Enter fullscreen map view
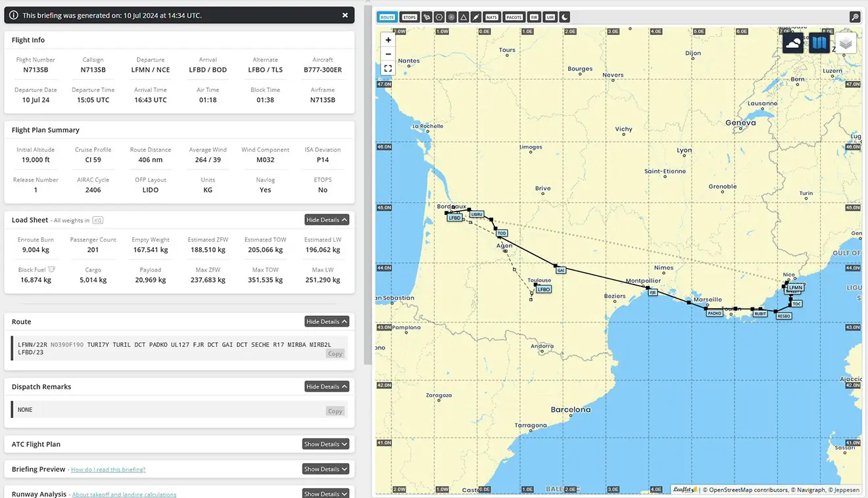 point(388,68)
